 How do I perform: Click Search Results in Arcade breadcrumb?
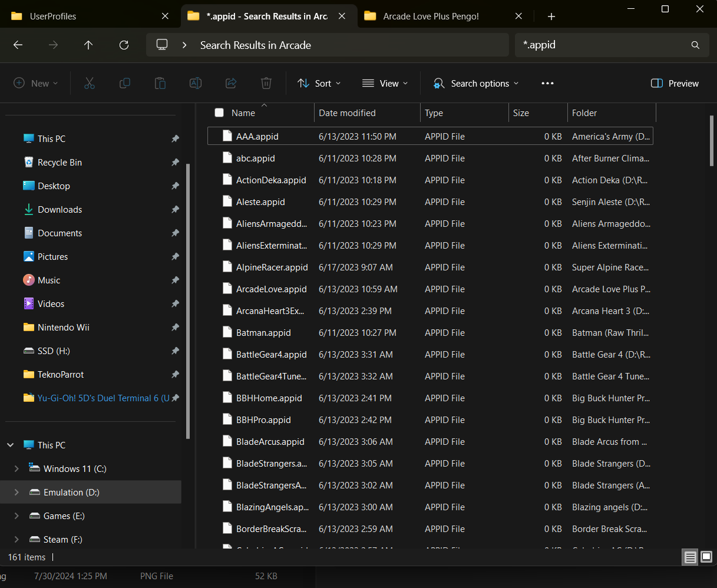point(256,45)
